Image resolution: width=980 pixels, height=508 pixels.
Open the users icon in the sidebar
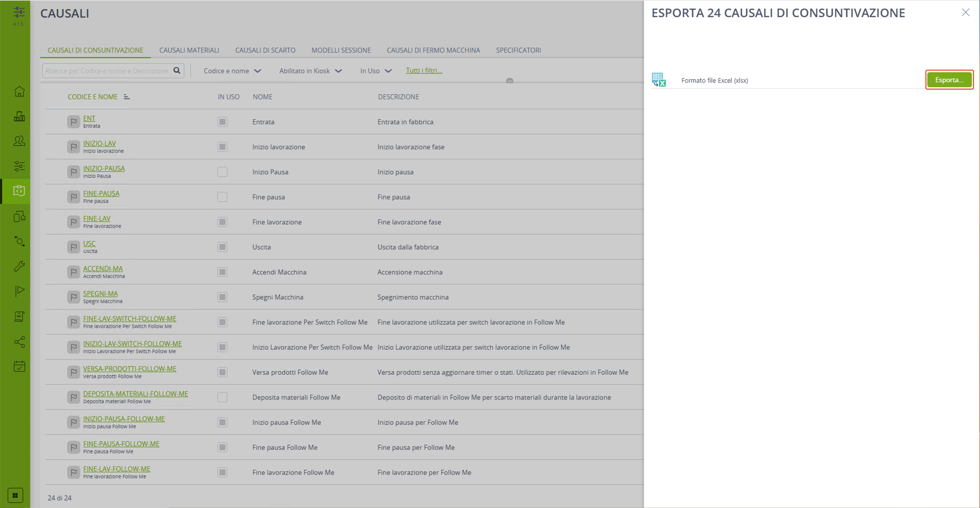[19, 141]
